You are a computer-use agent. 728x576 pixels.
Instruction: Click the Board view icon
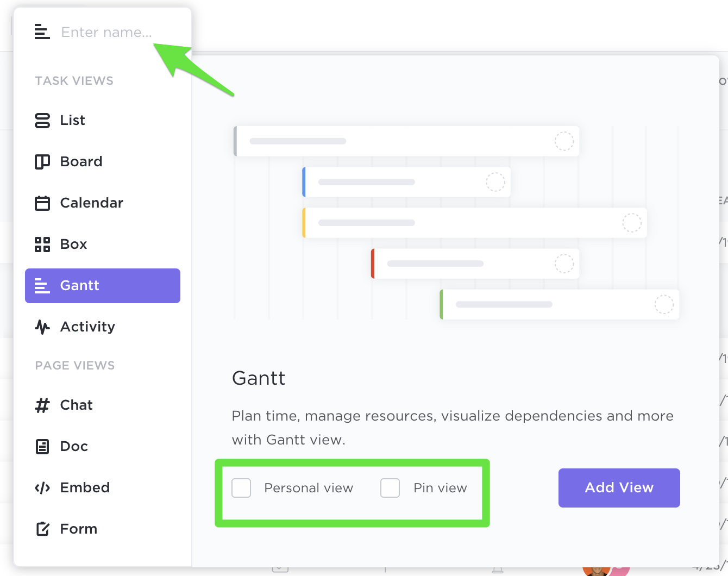pyautogui.click(x=42, y=161)
